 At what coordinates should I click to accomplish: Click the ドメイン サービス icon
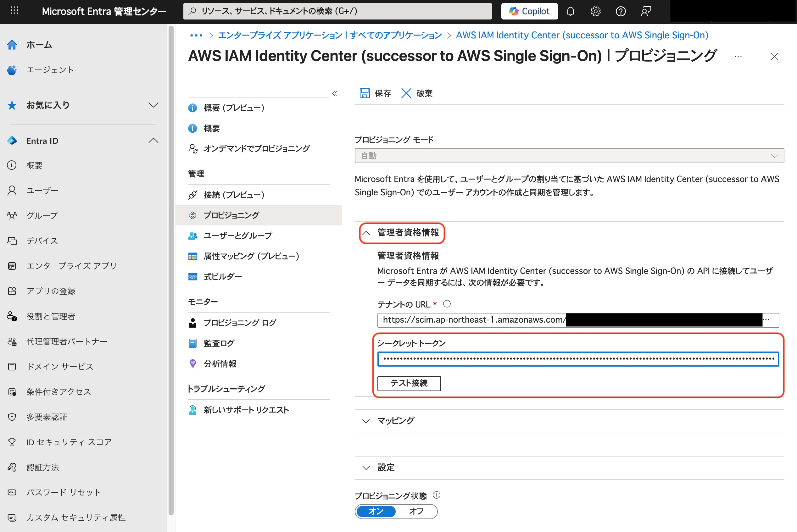[12, 366]
